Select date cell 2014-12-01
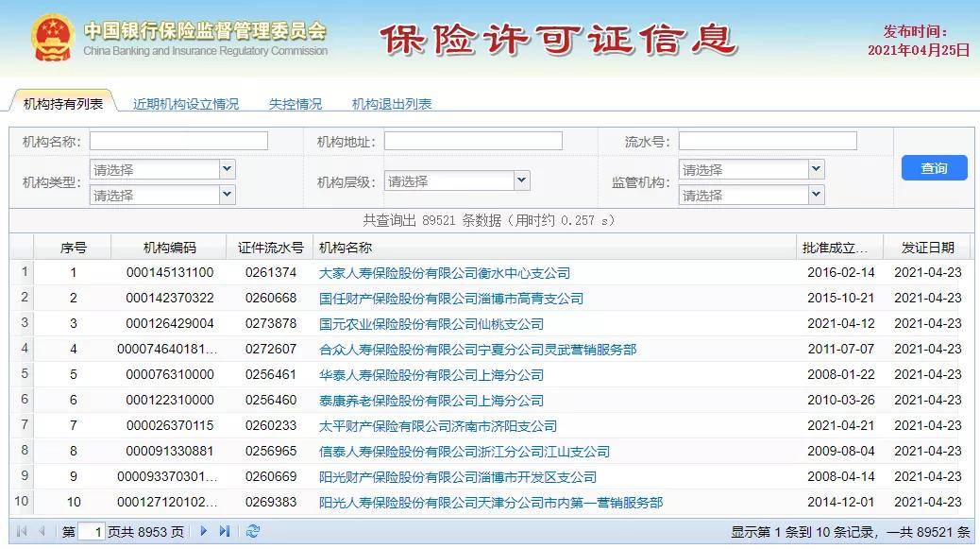 (840, 502)
